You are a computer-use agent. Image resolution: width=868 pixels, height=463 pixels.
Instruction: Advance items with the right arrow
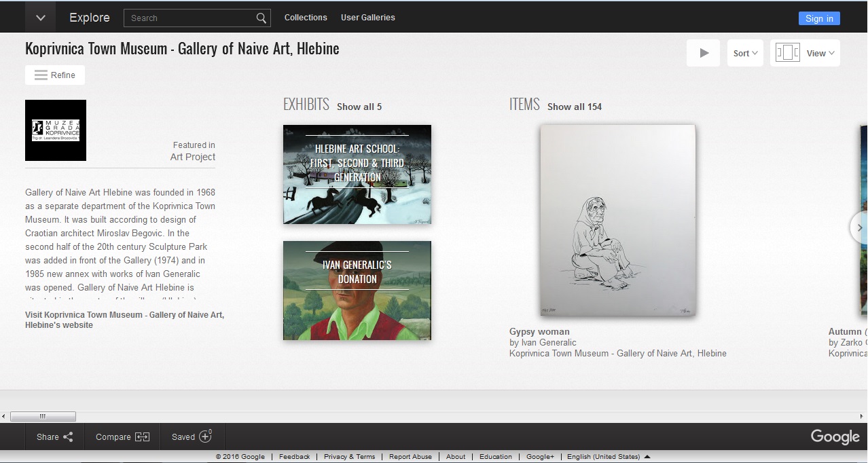(x=859, y=228)
